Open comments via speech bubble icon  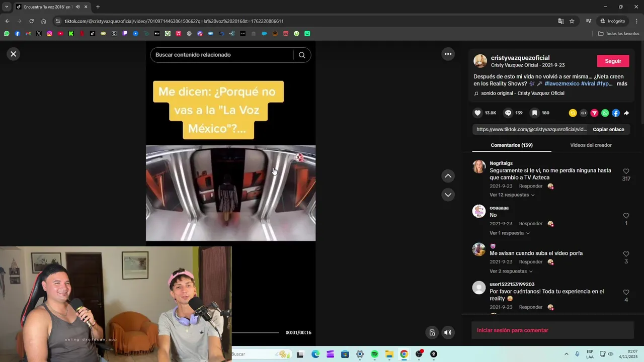pyautogui.click(x=508, y=113)
